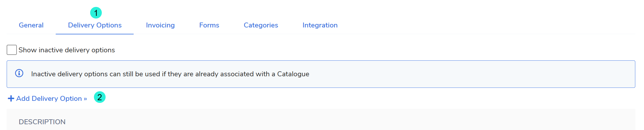644x130 pixels.
Task: Switch to the Invoicing tab
Action: [160, 25]
